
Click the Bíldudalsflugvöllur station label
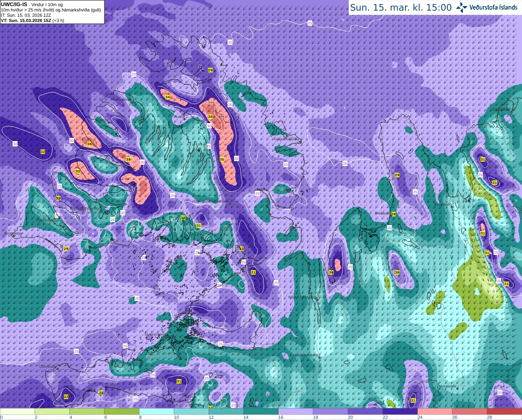(85, 208)
